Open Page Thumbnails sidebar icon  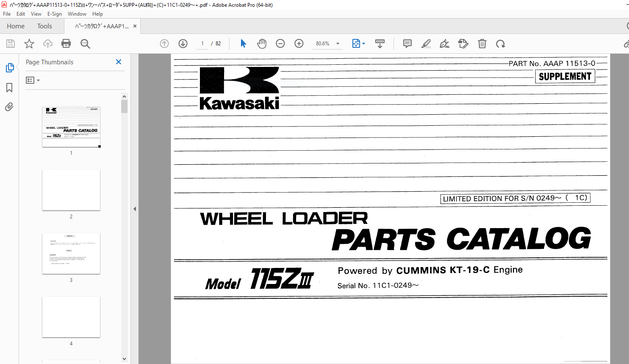pyautogui.click(x=9, y=68)
